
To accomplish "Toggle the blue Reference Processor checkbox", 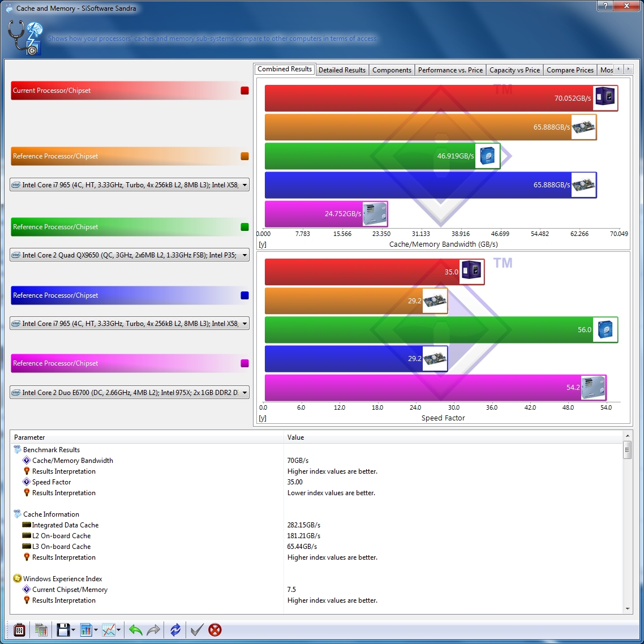I will 245,295.
